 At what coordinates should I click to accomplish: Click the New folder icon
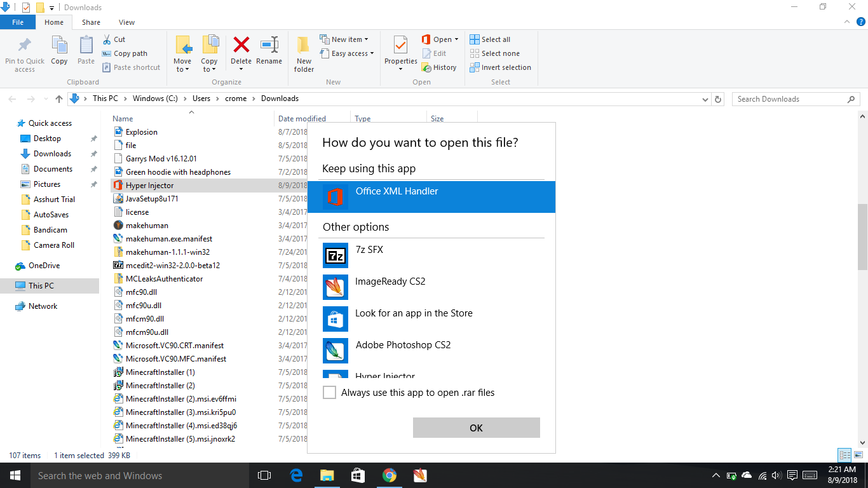pos(304,46)
